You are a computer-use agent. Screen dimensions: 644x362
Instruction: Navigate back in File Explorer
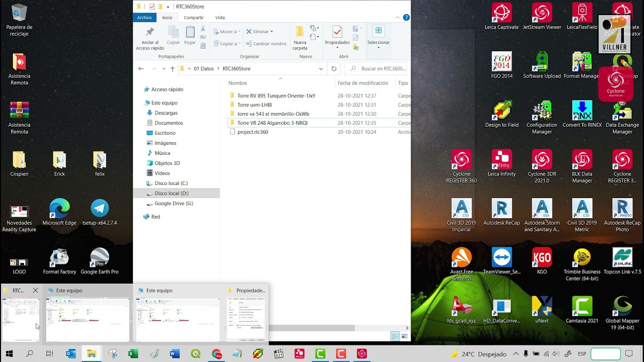(x=141, y=69)
